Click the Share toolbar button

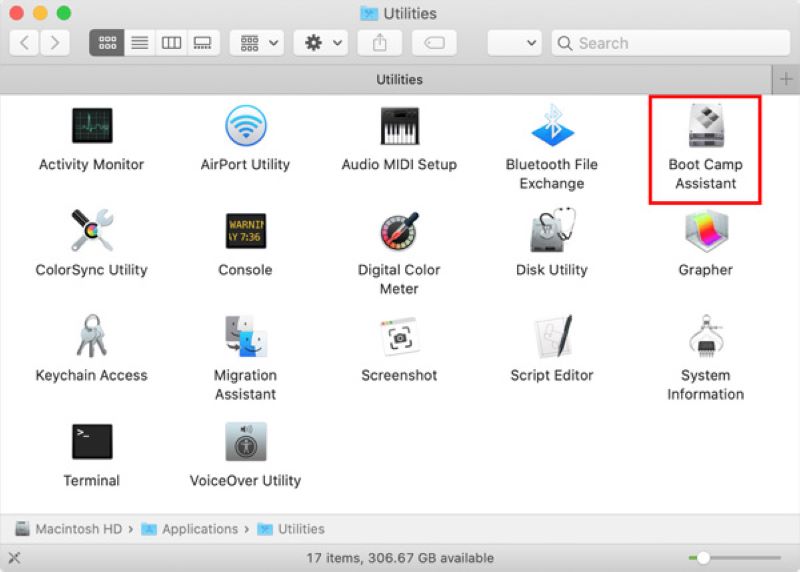coord(380,42)
